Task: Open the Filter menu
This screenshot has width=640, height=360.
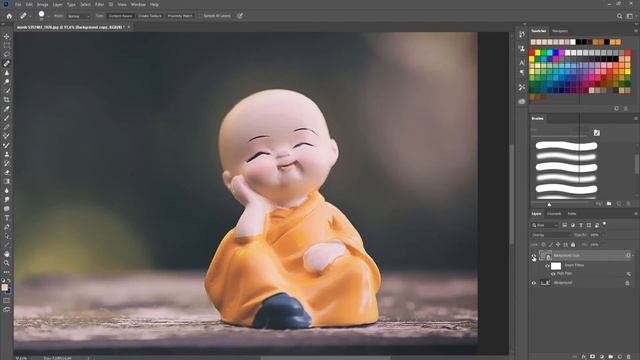Action: click(99, 4)
